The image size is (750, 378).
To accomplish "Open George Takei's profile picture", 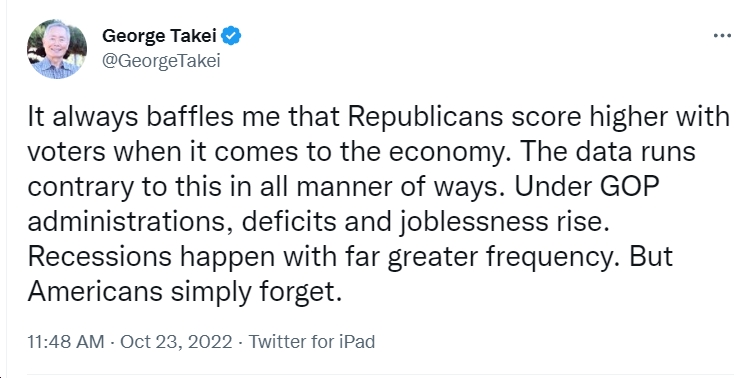I will point(56,49).
